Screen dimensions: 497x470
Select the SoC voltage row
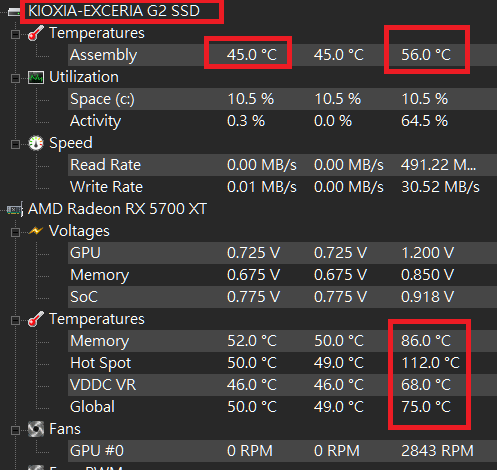(x=282, y=297)
